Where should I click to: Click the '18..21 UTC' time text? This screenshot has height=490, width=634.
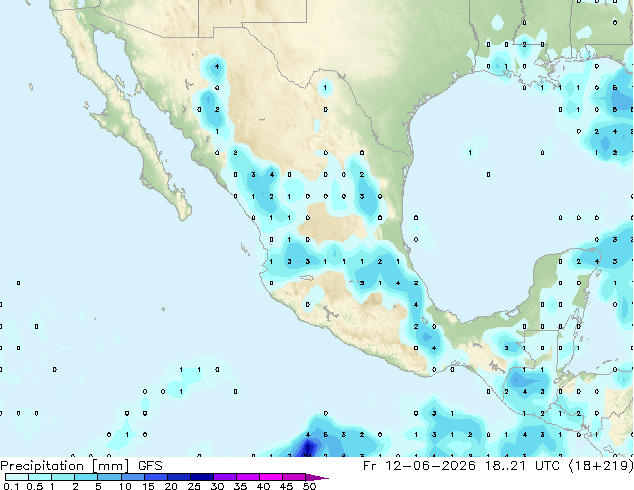(522, 466)
